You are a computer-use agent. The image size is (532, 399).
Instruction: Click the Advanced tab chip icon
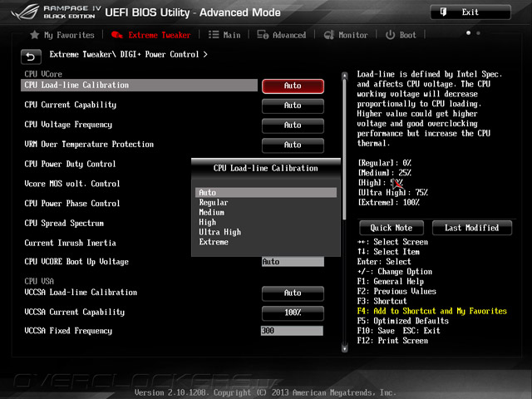click(263, 35)
